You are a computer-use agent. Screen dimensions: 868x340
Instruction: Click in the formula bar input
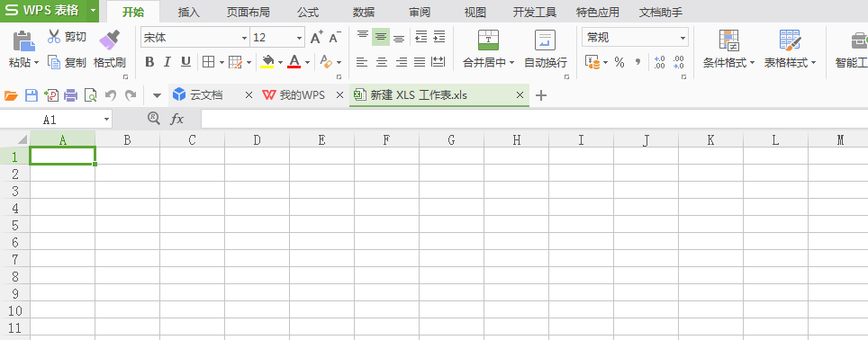(534, 119)
